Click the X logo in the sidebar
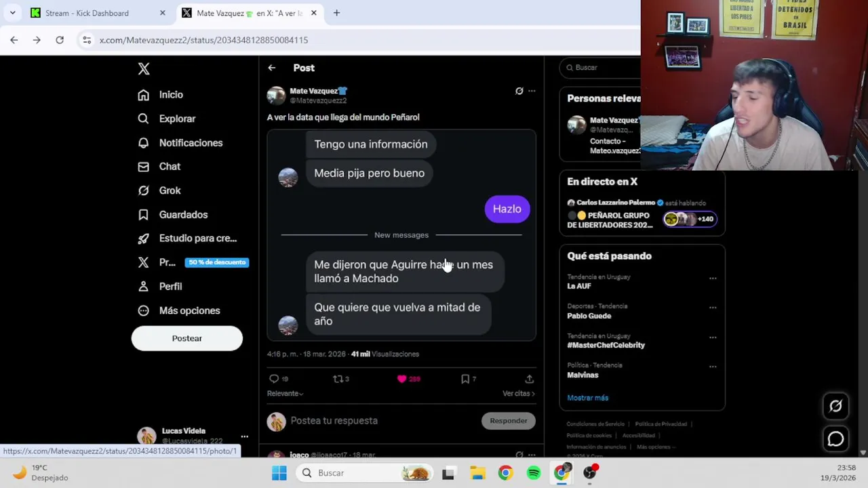Image resolution: width=868 pixels, height=488 pixels. pos(144,68)
